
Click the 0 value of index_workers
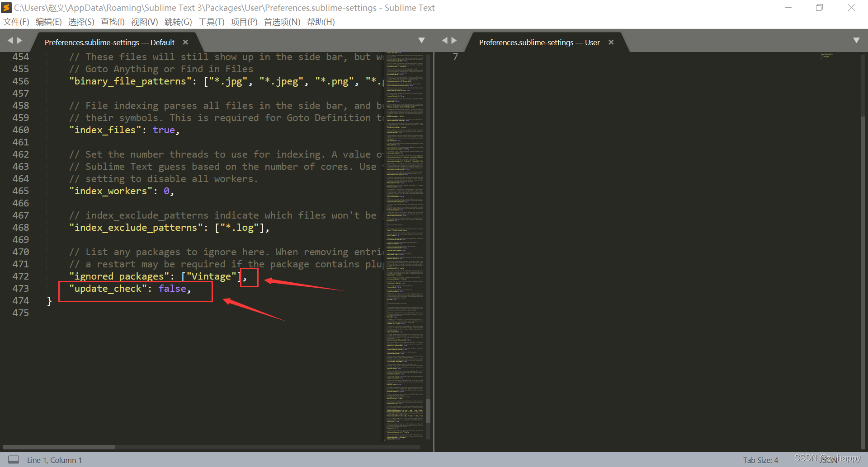pyautogui.click(x=166, y=191)
